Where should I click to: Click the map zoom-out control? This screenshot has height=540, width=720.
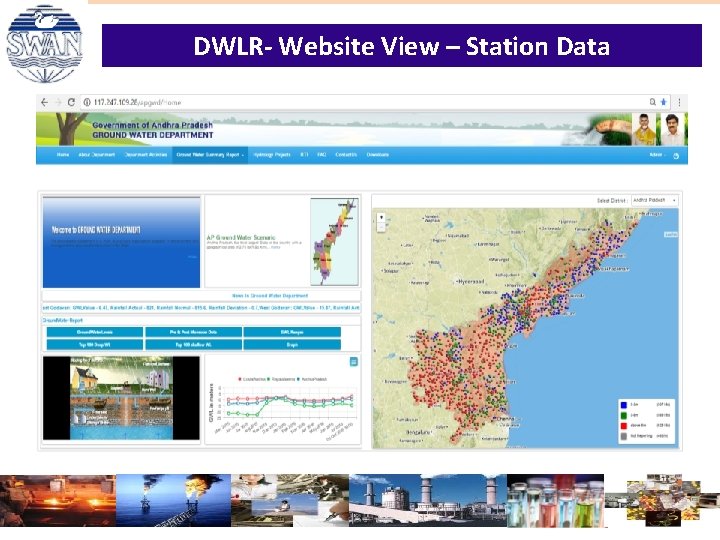[381, 226]
